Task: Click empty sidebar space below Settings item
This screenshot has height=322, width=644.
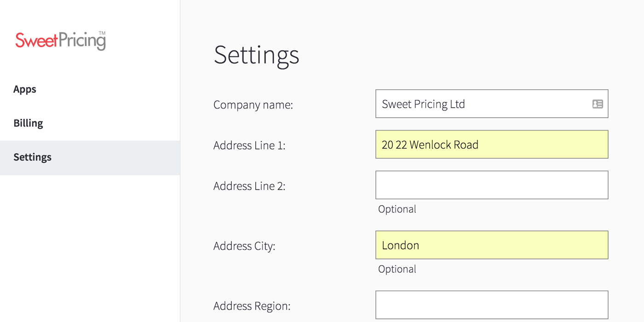Action: 90,248
